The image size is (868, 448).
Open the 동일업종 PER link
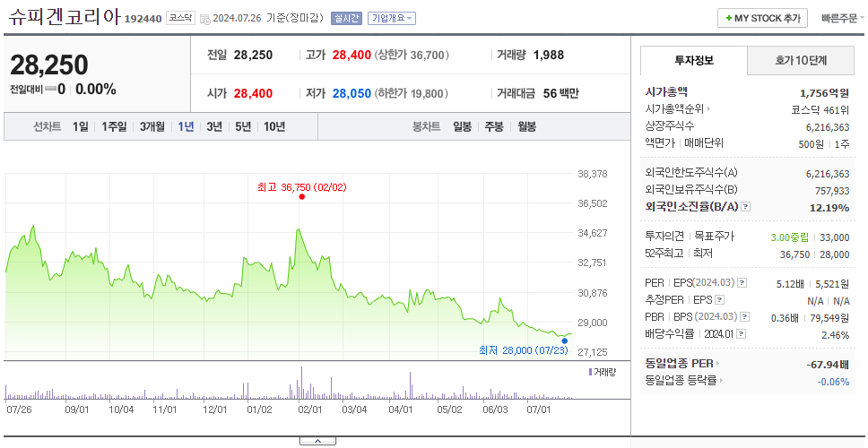(x=679, y=364)
